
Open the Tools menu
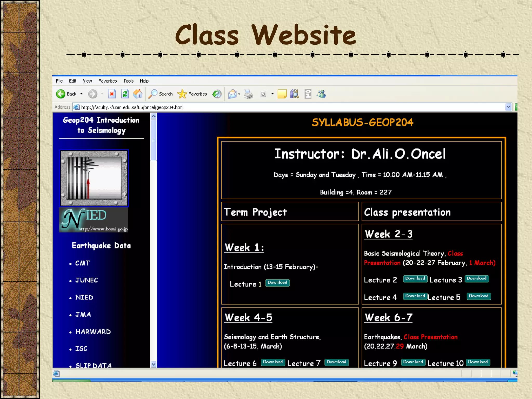tap(128, 81)
